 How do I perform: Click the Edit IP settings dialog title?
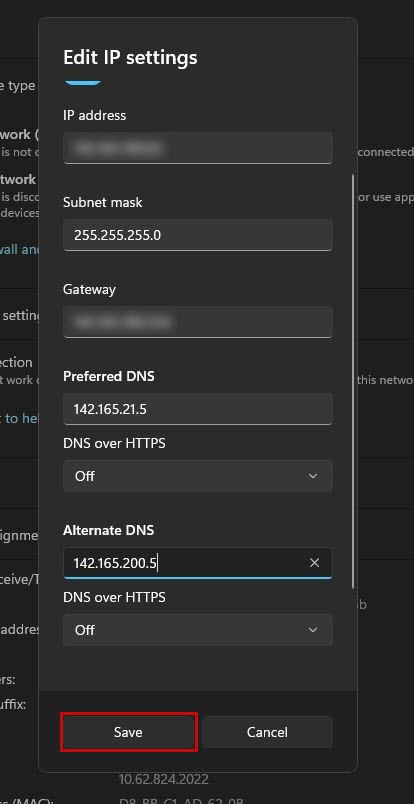click(130, 57)
